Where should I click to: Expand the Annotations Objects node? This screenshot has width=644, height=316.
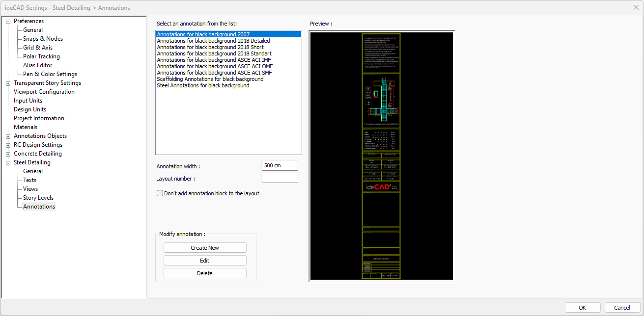pos(8,136)
